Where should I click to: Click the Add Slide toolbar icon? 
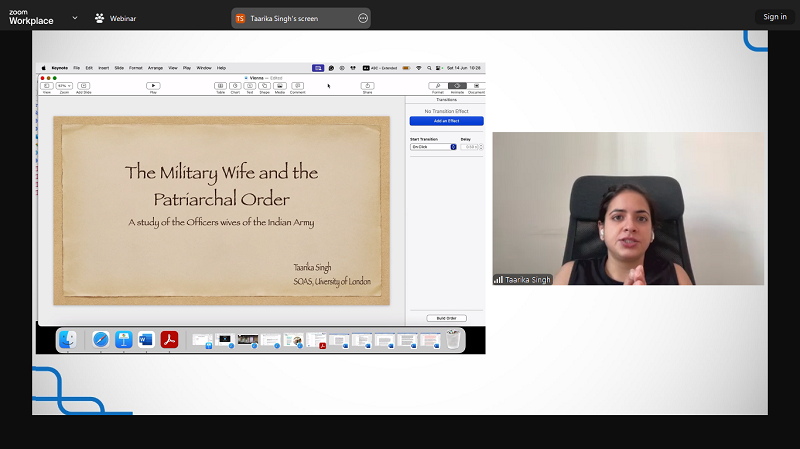[84, 86]
